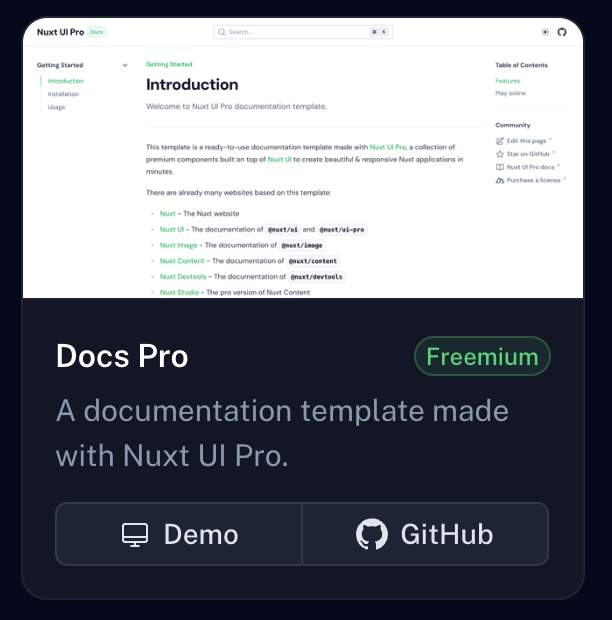
Task: Open the Nuxt Studio list link
Action: [179, 292]
